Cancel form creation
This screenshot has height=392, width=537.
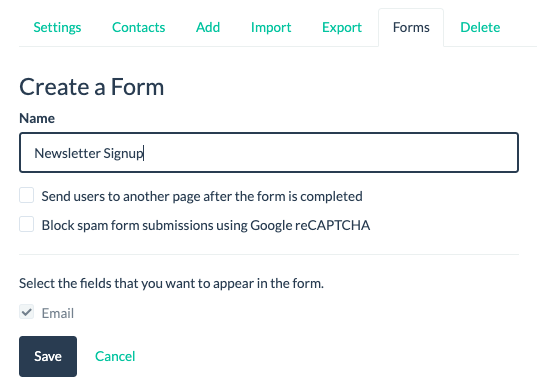[115, 356]
